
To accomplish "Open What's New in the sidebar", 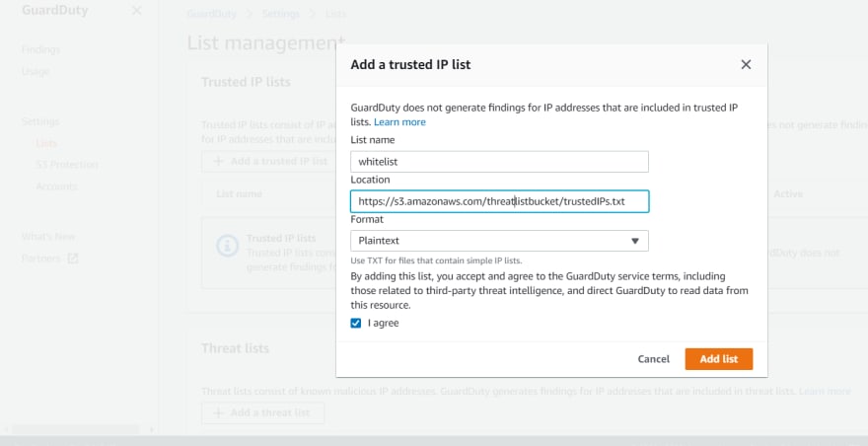I will pyautogui.click(x=48, y=237).
